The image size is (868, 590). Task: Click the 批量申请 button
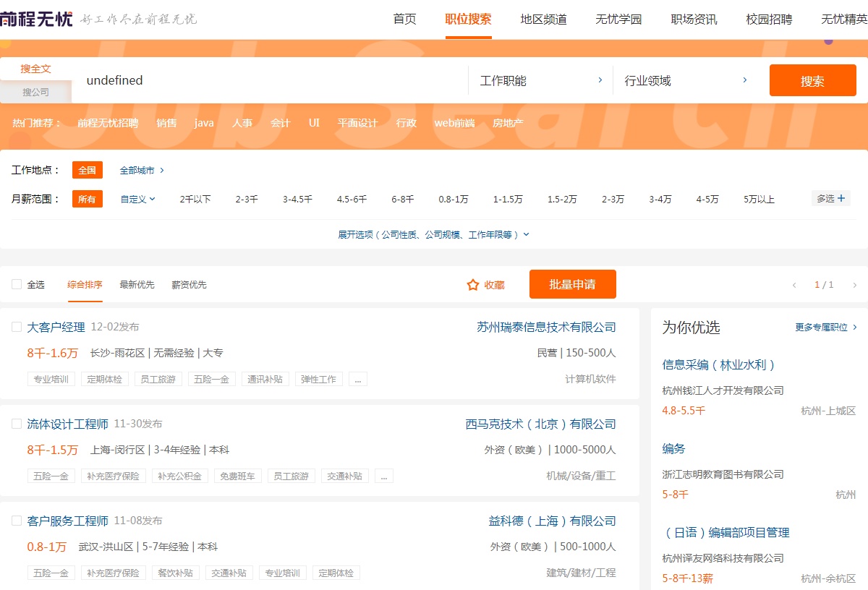click(573, 284)
